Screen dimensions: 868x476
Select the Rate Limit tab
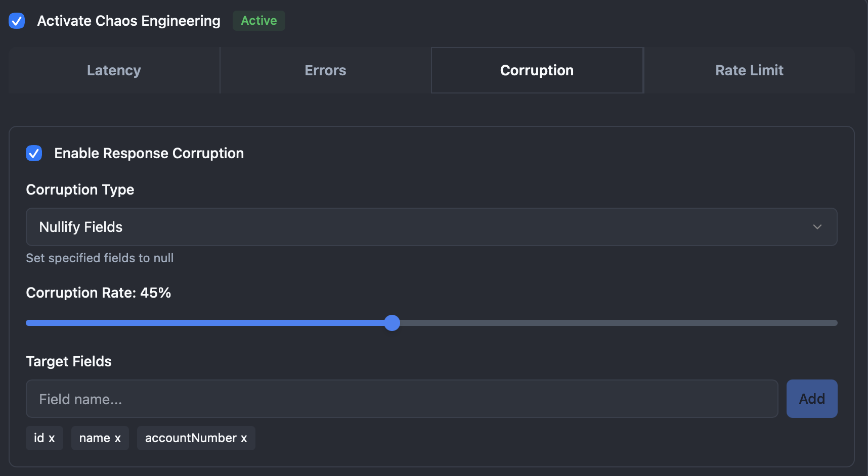[x=749, y=70]
